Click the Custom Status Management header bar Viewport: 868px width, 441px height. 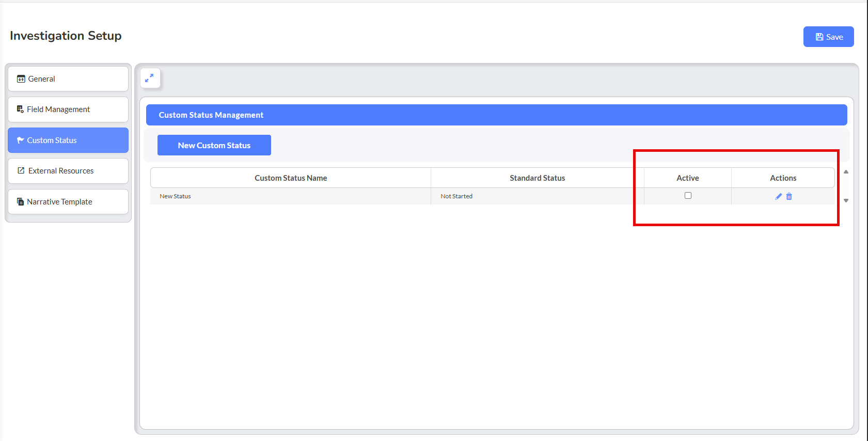tap(496, 115)
